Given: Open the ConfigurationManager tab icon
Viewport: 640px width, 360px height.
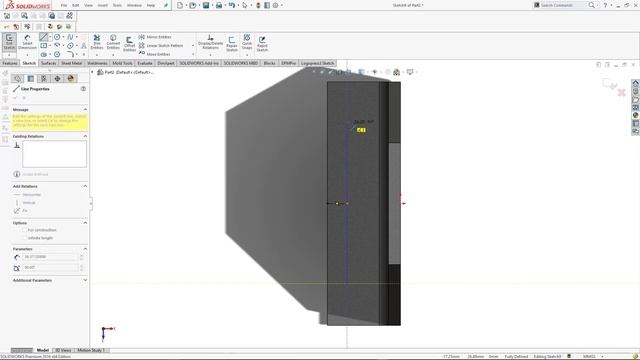Looking at the screenshot, I should pyautogui.click(x=44, y=78).
